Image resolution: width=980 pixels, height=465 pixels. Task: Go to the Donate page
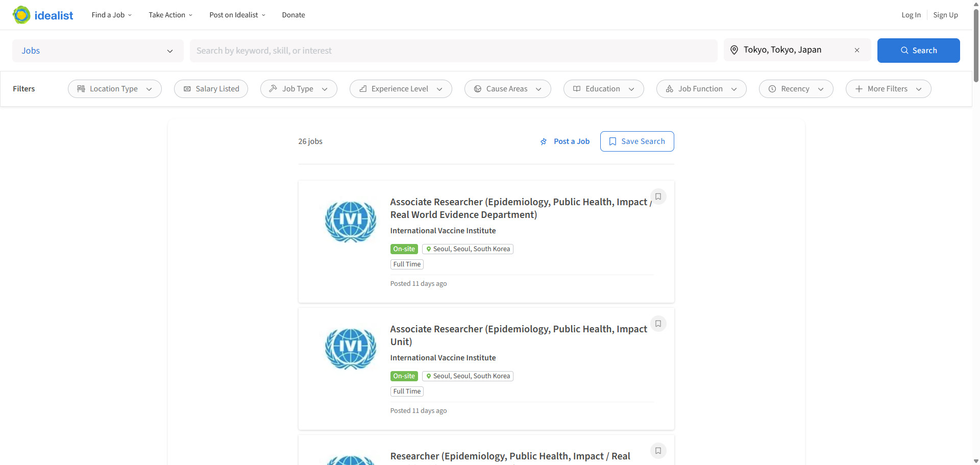point(293,15)
